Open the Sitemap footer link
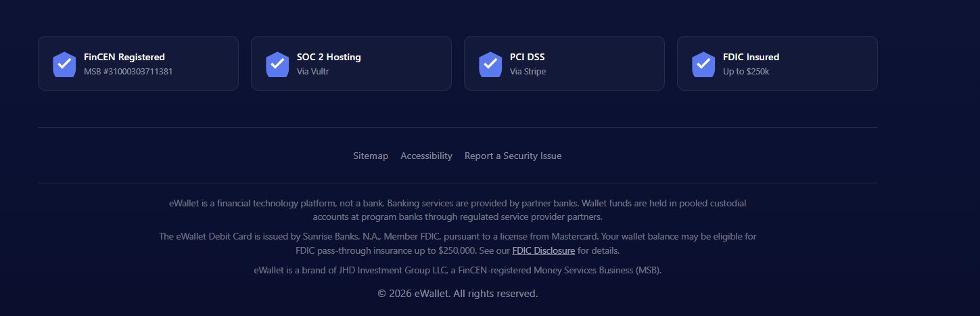The height and width of the screenshot is (316, 980). (x=371, y=156)
